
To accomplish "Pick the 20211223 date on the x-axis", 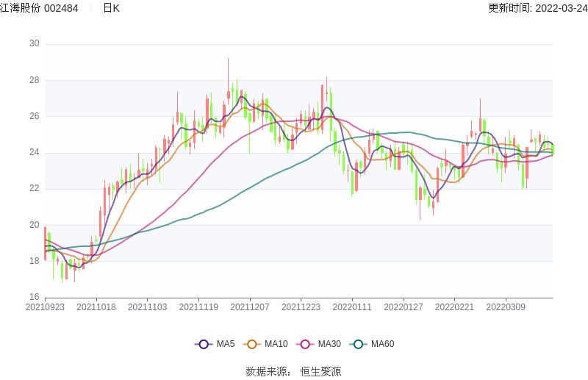I will pyautogui.click(x=301, y=306).
